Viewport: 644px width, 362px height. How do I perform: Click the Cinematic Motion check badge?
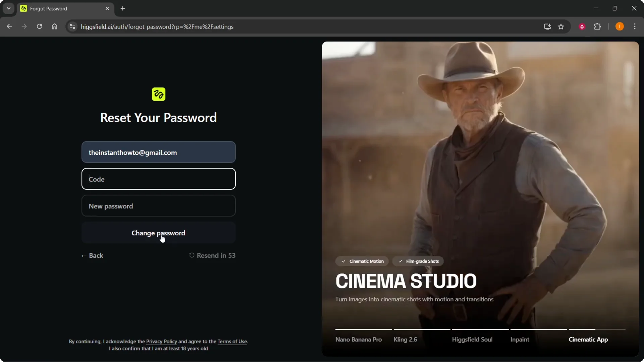tap(362, 261)
